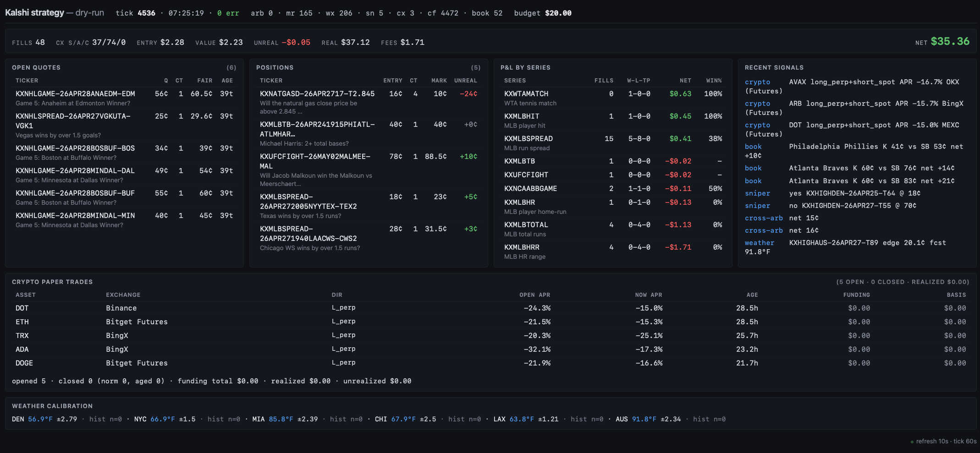Select the KXMLBSPREAD NYYTEX-TEX2 position row
The height and width of the screenshot is (453, 980).
click(x=369, y=206)
